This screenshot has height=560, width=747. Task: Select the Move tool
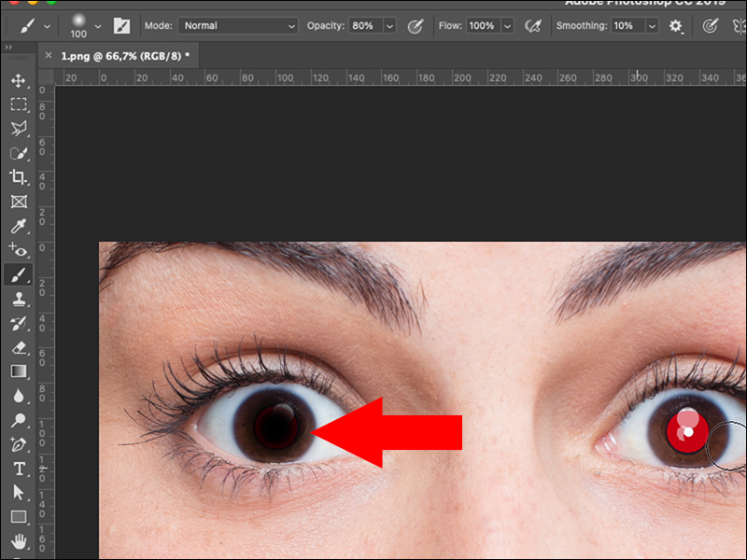coord(18,80)
